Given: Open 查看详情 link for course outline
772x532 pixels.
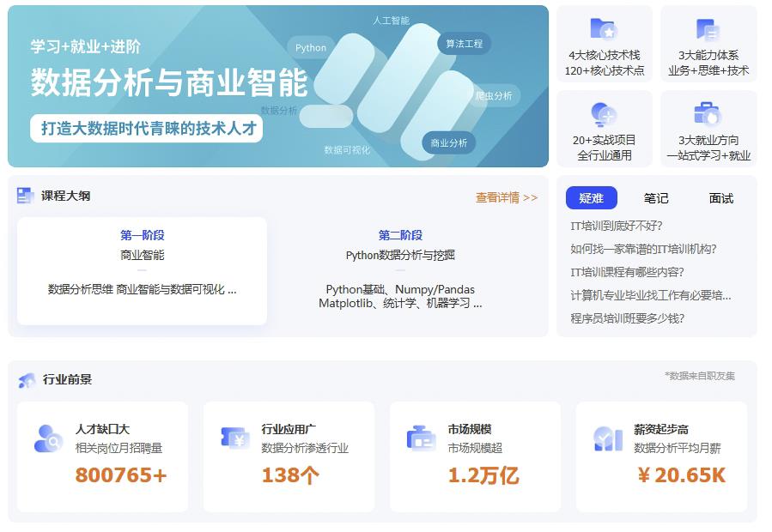Looking at the screenshot, I should coord(507,197).
